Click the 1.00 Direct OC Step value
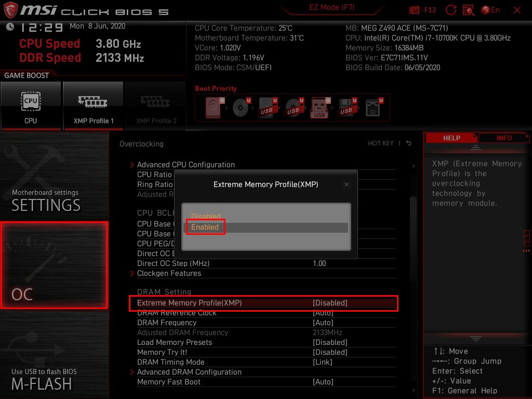This screenshot has width=532, height=399. 320,263
